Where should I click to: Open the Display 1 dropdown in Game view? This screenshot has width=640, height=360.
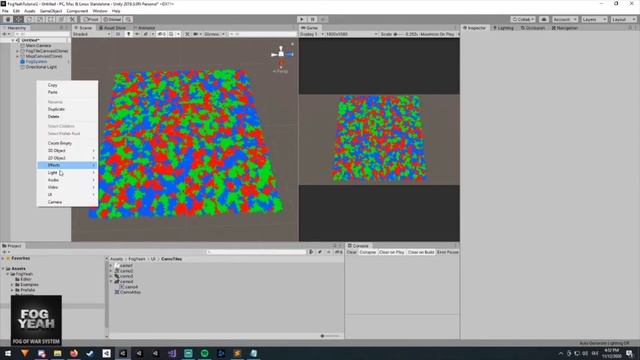tap(311, 34)
